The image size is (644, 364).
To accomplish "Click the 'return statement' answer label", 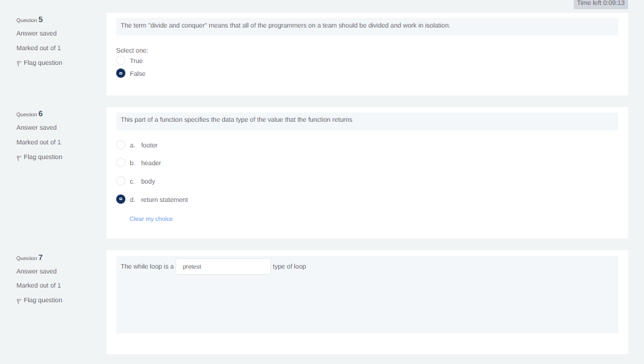I will [x=165, y=199].
